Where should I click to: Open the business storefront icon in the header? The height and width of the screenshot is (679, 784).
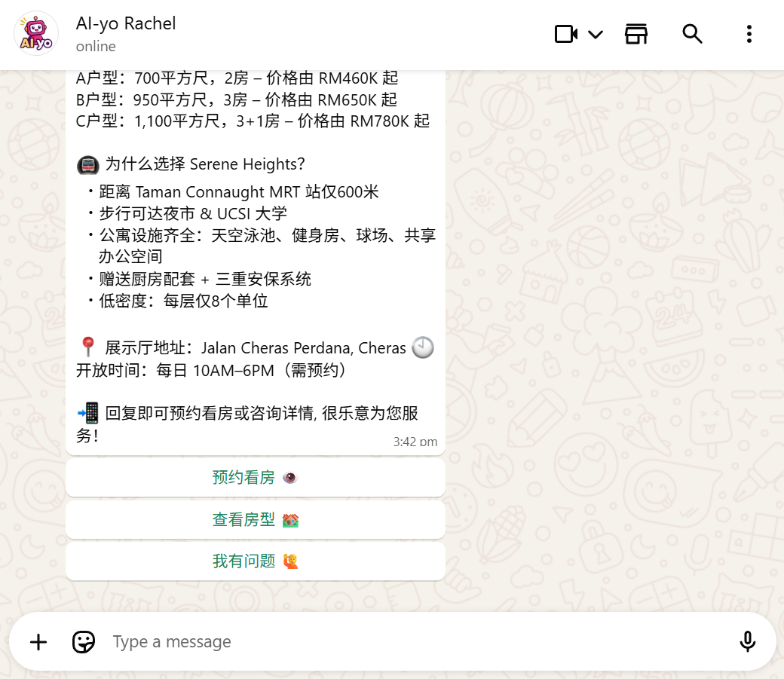tap(635, 34)
